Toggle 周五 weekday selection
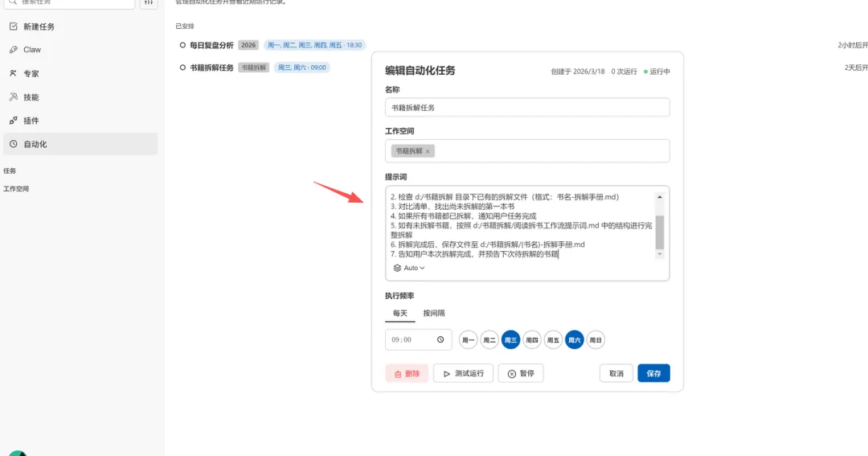 coord(552,339)
